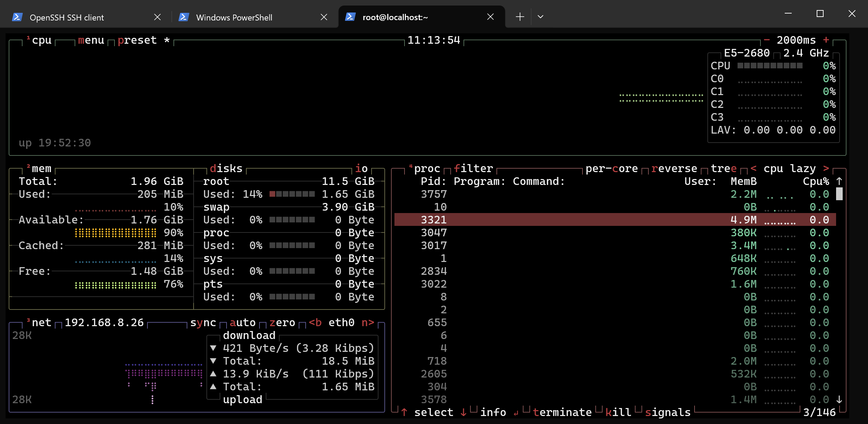Select previous network interface with <b

(315, 323)
